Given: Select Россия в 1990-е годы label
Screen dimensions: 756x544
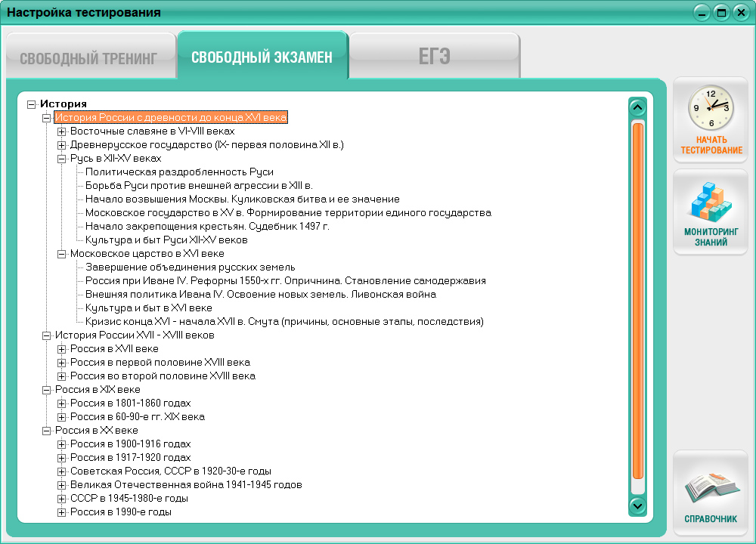Looking at the screenshot, I should click(120, 512).
